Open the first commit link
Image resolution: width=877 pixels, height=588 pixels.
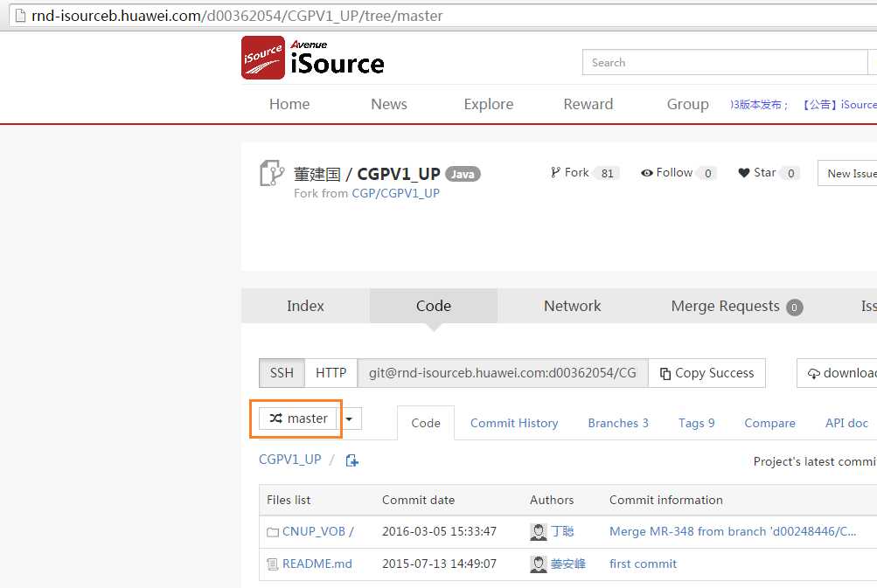(x=644, y=564)
